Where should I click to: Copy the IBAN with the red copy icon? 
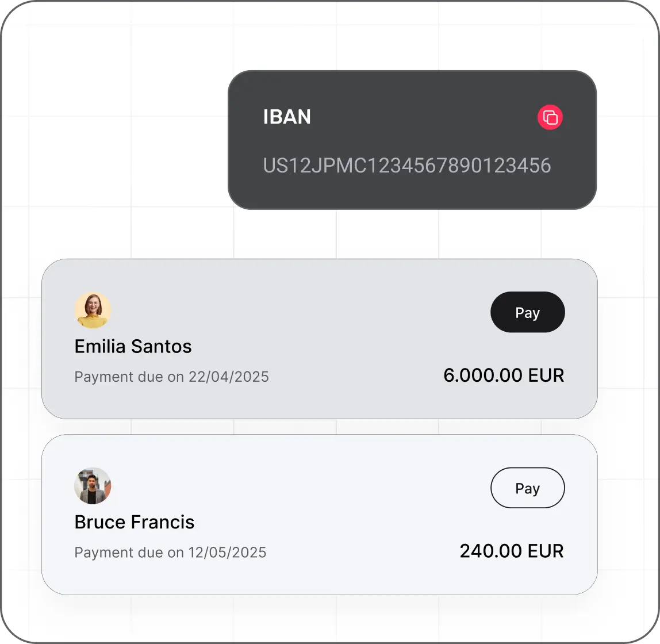550,118
